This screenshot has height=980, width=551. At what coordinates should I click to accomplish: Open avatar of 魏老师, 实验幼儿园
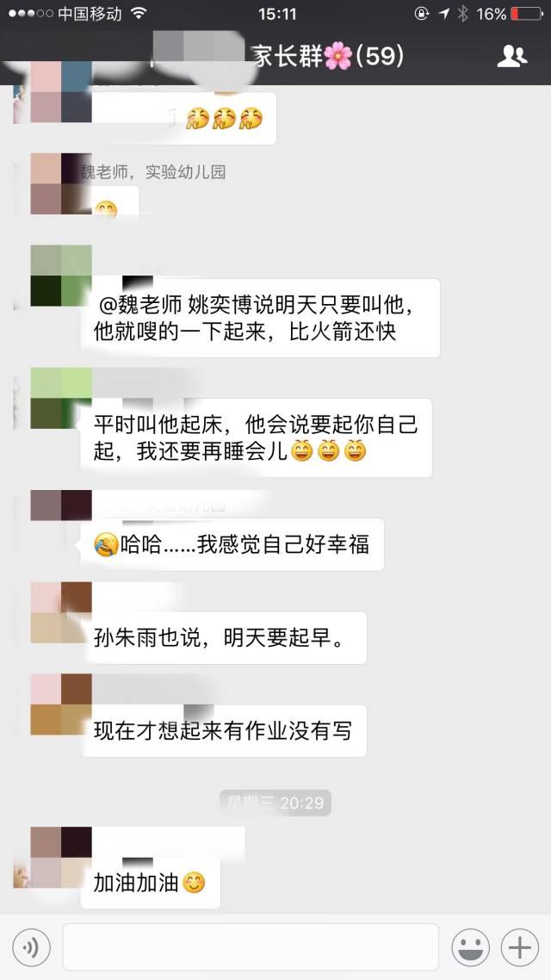pyautogui.click(x=61, y=183)
